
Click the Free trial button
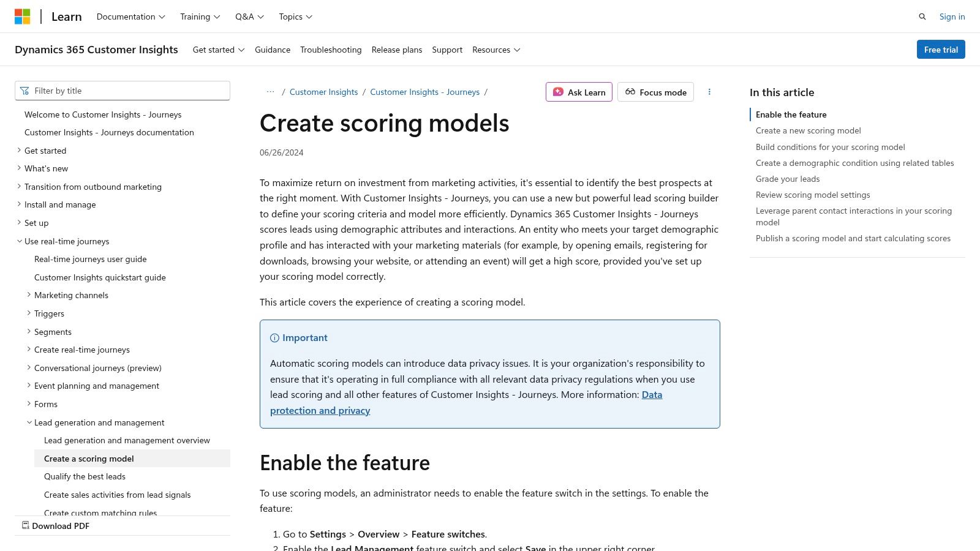click(940, 50)
